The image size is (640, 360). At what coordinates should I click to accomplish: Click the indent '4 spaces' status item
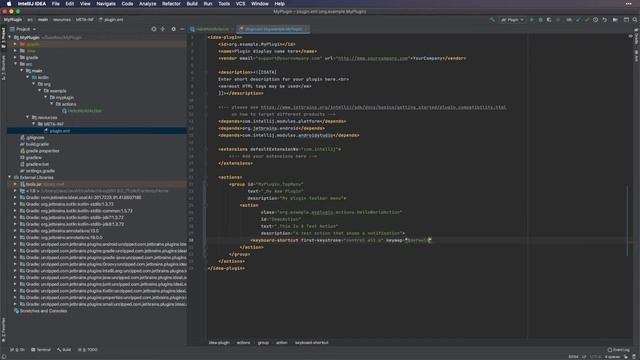point(612,357)
